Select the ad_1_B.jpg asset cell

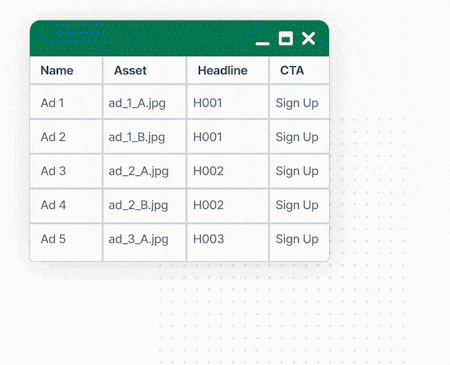(x=145, y=137)
